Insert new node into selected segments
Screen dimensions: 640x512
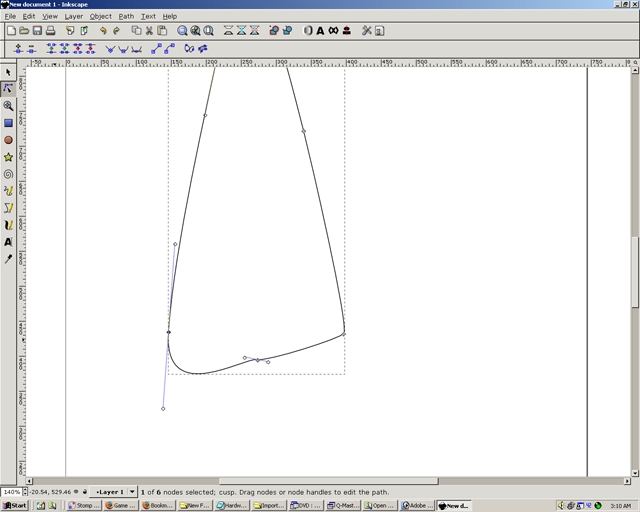click(x=18, y=49)
